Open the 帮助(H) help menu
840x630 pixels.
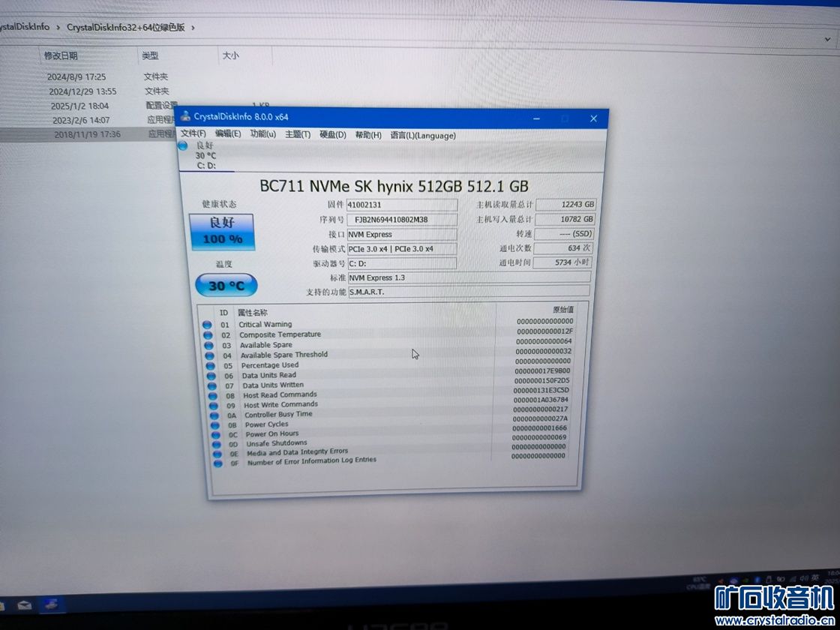coord(368,135)
